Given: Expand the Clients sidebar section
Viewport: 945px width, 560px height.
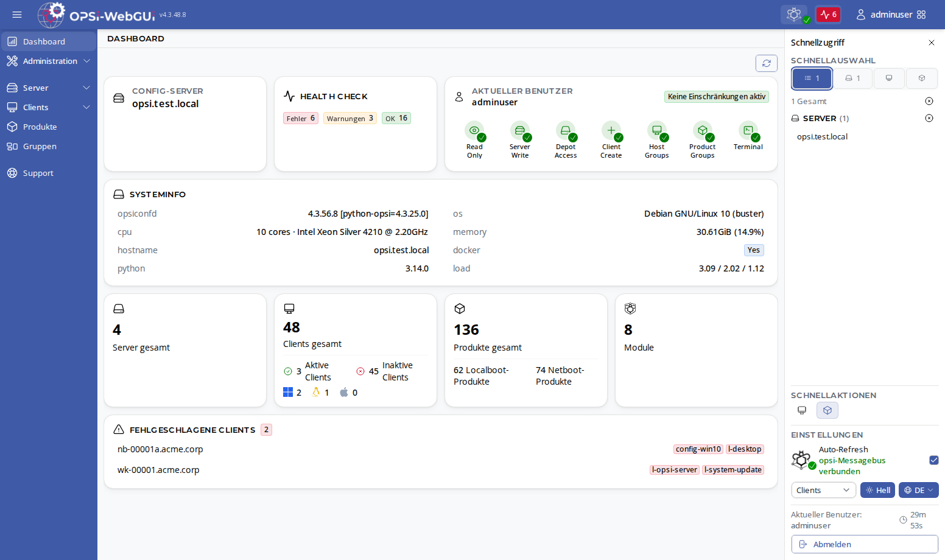Looking at the screenshot, I should tap(48, 107).
